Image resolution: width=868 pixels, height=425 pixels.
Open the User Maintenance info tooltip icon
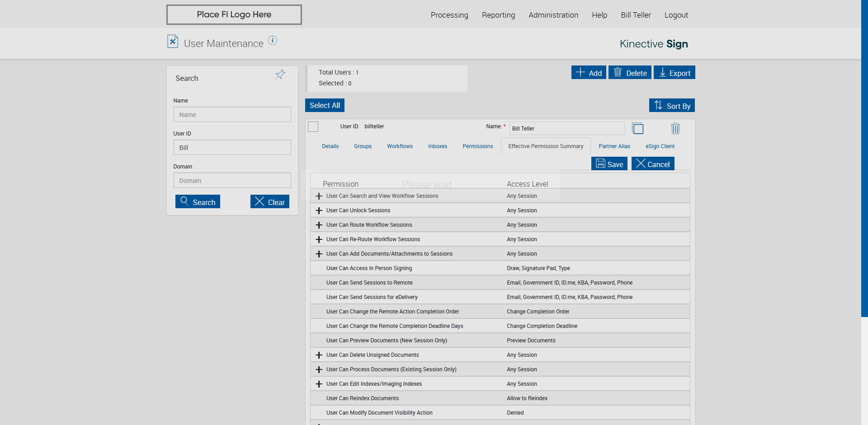273,40
